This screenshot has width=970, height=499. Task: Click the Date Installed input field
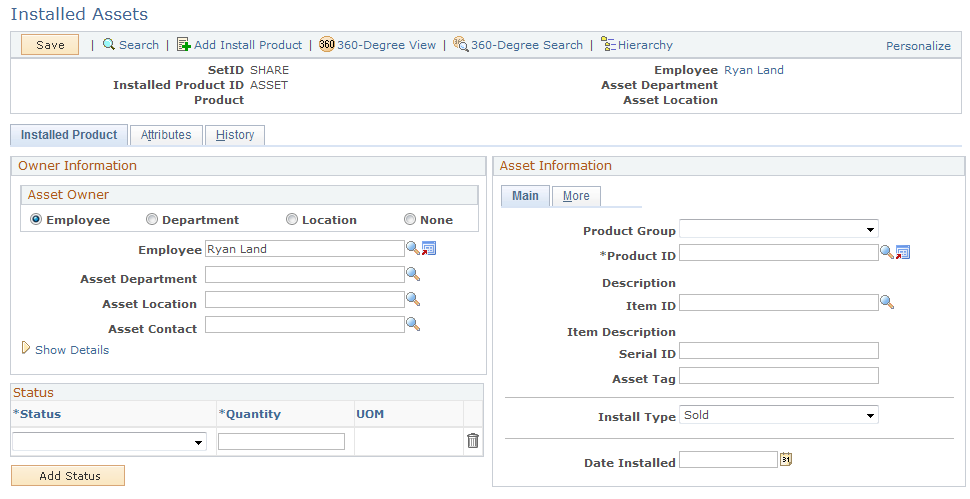tap(728, 459)
